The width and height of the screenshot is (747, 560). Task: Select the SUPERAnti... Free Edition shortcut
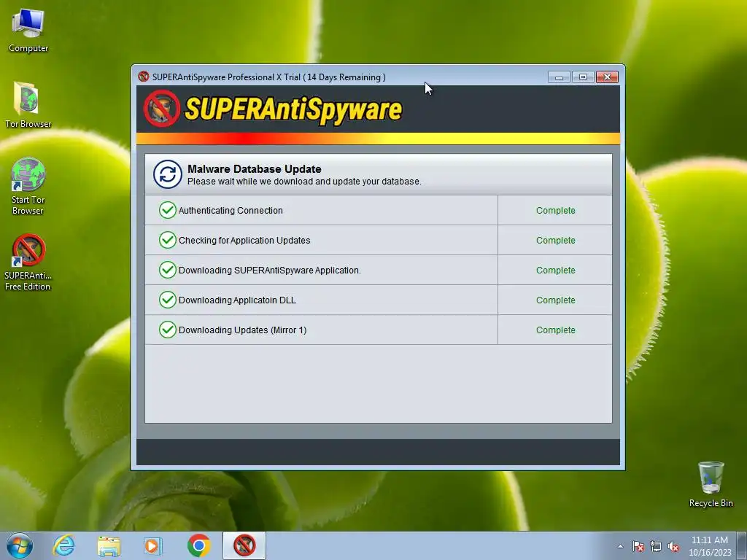[28, 262]
